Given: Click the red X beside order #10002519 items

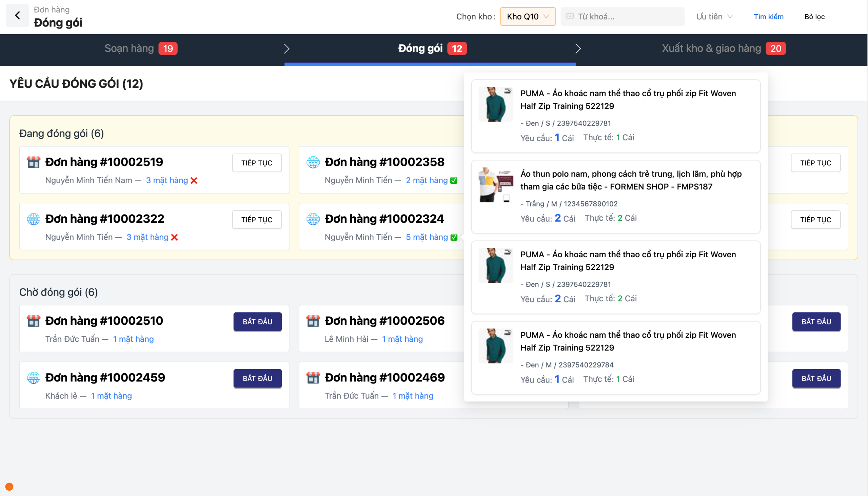Looking at the screenshot, I should (194, 181).
